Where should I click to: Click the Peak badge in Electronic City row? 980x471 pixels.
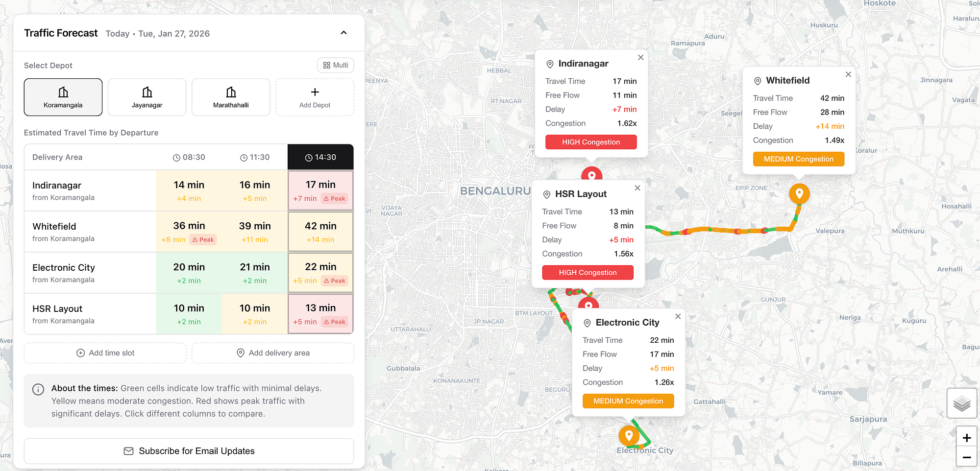tap(334, 281)
